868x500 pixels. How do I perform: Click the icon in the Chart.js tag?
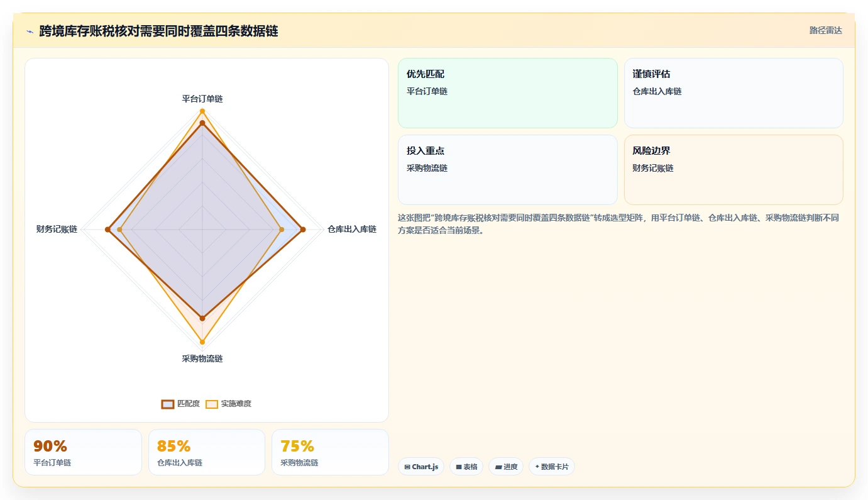[407, 467]
